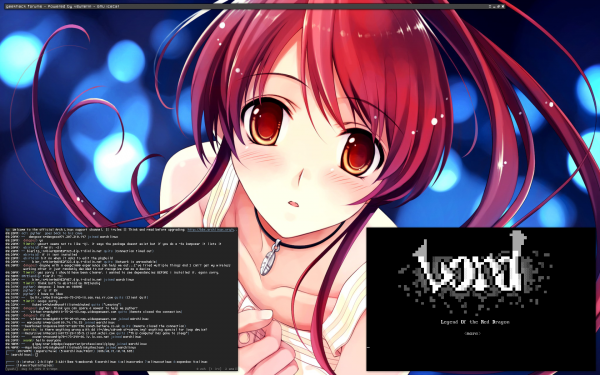This screenshot has height=375, width=600.
Task: Click the 'hello everyone' IRC message line
Action: (x=33, y=341)
